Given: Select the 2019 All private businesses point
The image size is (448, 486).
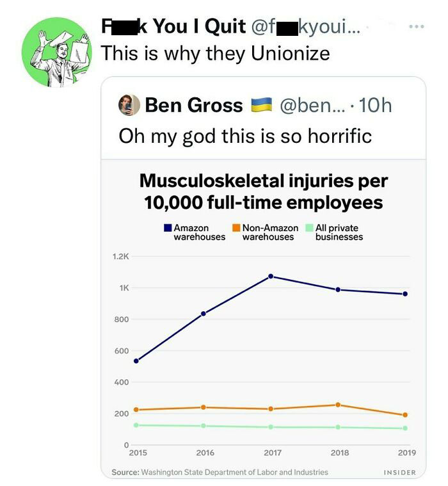Looking at the screenshot, I should [x=405, y=428].
